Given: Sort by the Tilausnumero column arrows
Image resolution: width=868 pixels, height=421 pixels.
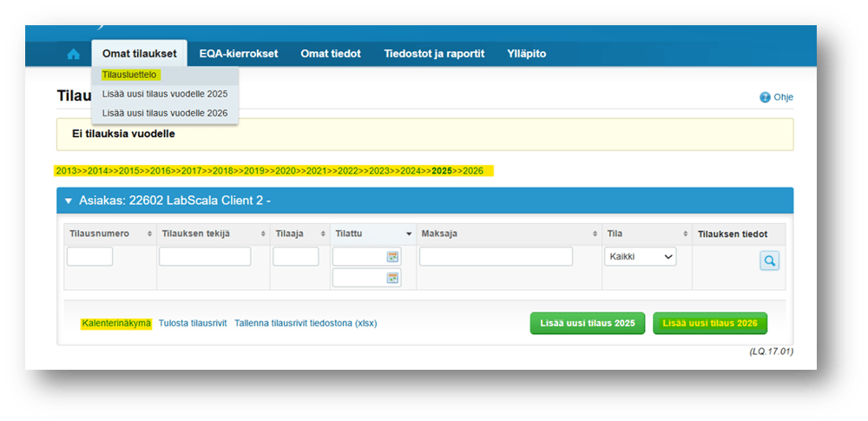Looking at the screenshot, I should [x=150, y=234].
